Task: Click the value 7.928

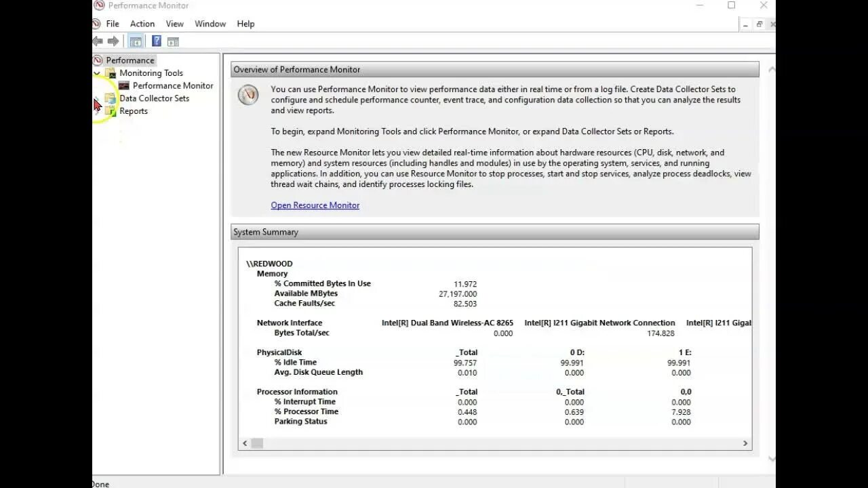Action: click(681, 412)
